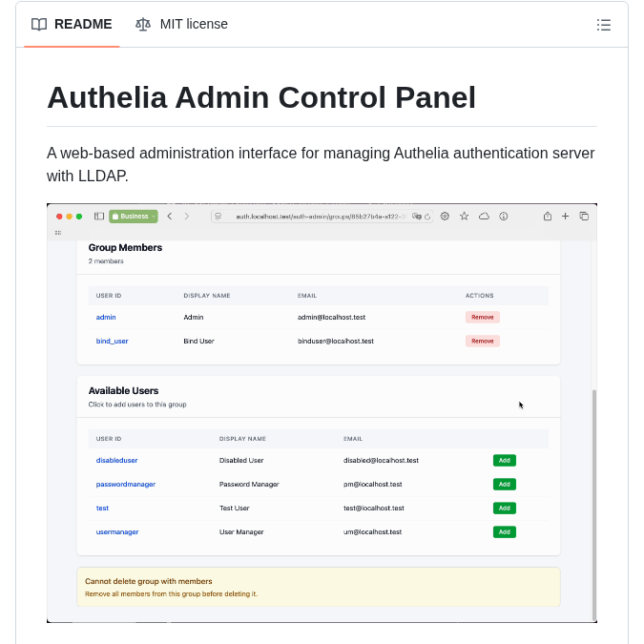Click the User Manager display name
This screenshot has height=644, width=644.
coord(241,531)
